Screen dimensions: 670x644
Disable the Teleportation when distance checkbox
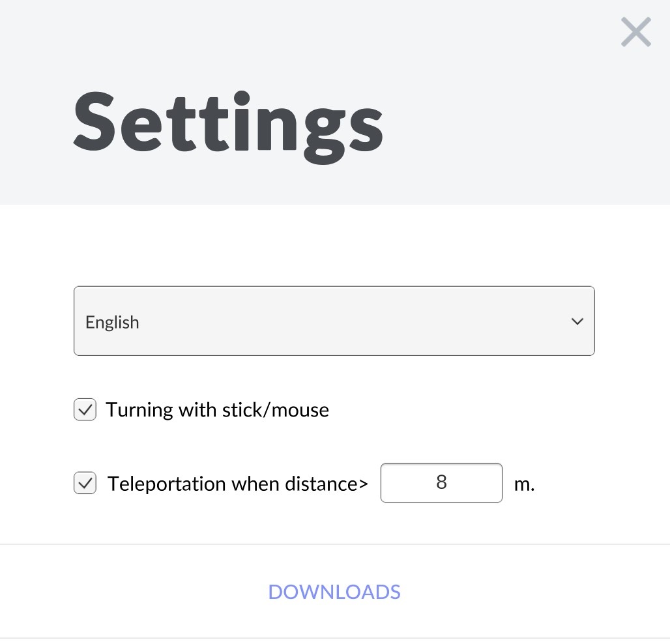click(85, 484)
